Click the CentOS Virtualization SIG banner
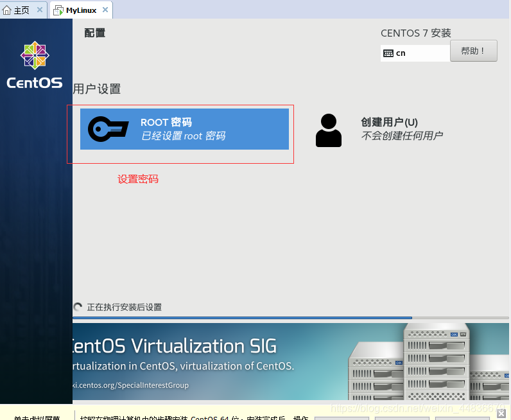This screenshot has height=420, width=511. pos(290,362)
